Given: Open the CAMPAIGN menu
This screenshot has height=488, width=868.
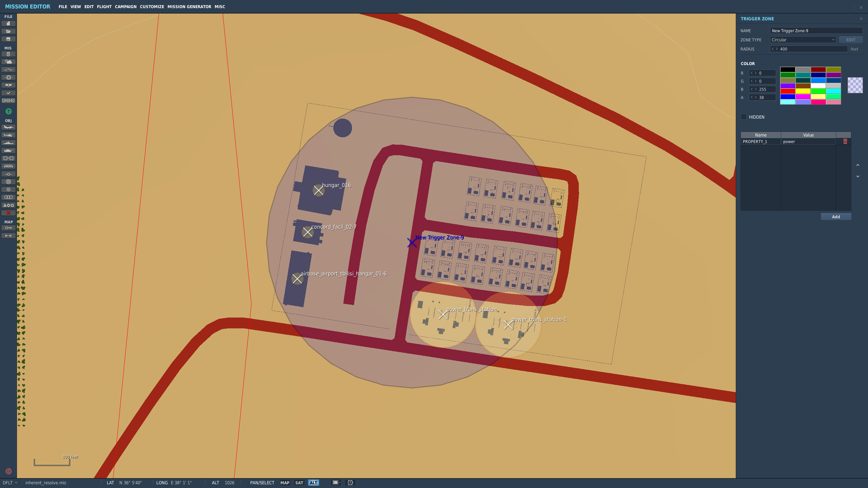Looking at the screenshot, I should click(x=125, y=7).
